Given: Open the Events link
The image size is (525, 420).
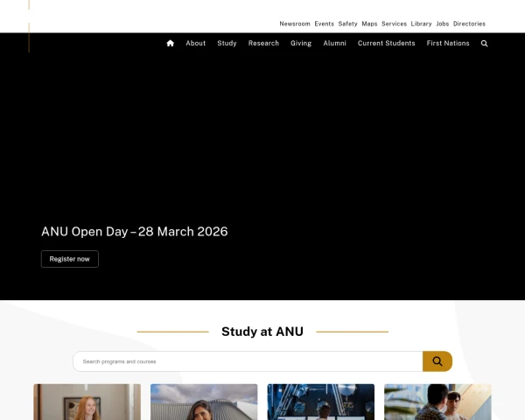Looking at the screenshot, I should (324, 24).
